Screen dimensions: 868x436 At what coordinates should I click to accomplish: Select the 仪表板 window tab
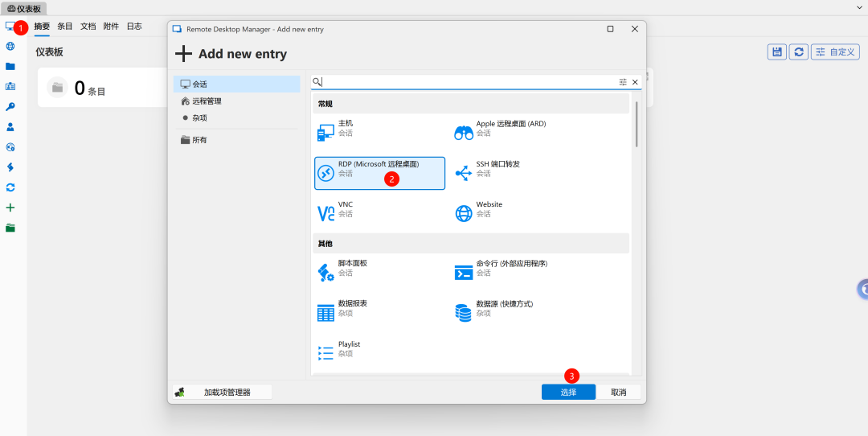(24, 9)
